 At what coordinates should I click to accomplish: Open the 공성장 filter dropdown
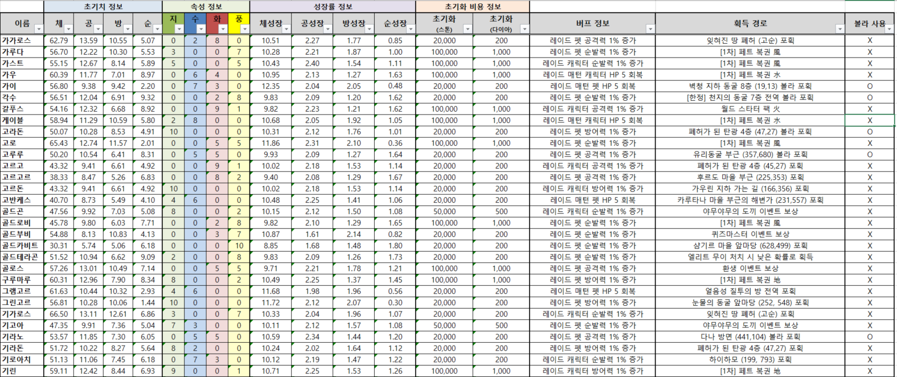coord(328,29)
